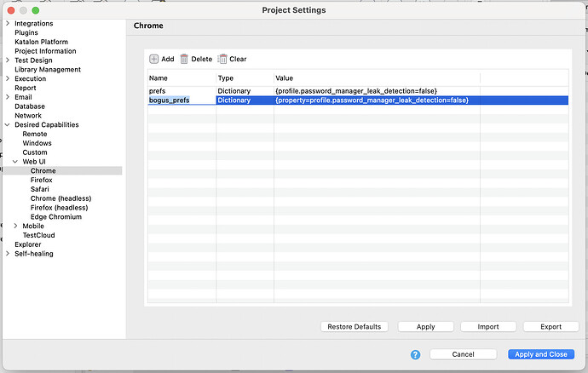Collapse the Web UI node
Image resolution: width=588 pixels, height=373 pixels.
[15, 162]
